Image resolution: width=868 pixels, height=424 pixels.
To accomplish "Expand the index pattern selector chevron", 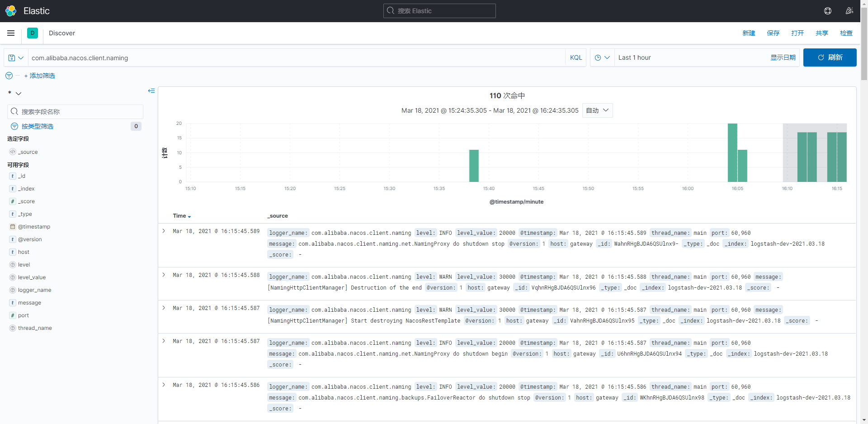I will pos(19,93).
